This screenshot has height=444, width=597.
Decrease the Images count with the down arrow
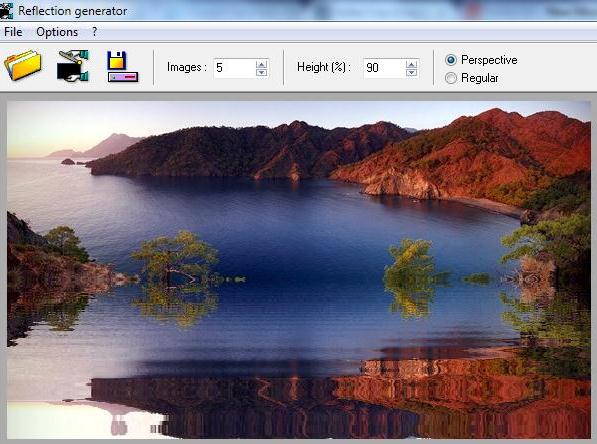pos(262,72)
